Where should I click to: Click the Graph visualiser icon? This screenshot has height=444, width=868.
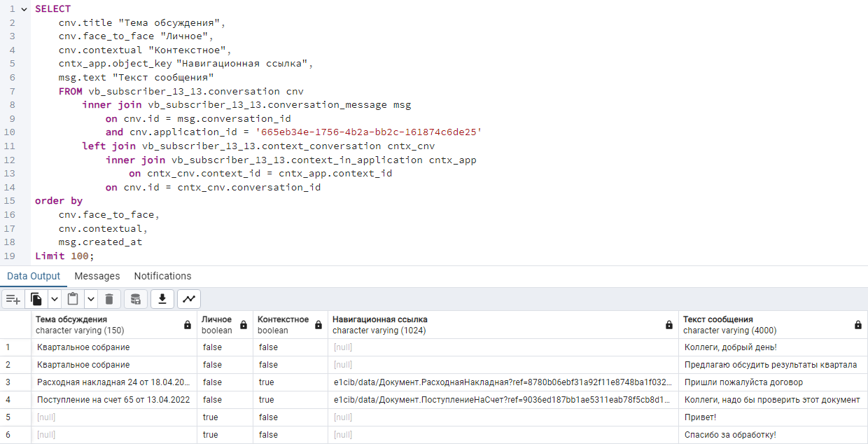[x=188, y=299]
